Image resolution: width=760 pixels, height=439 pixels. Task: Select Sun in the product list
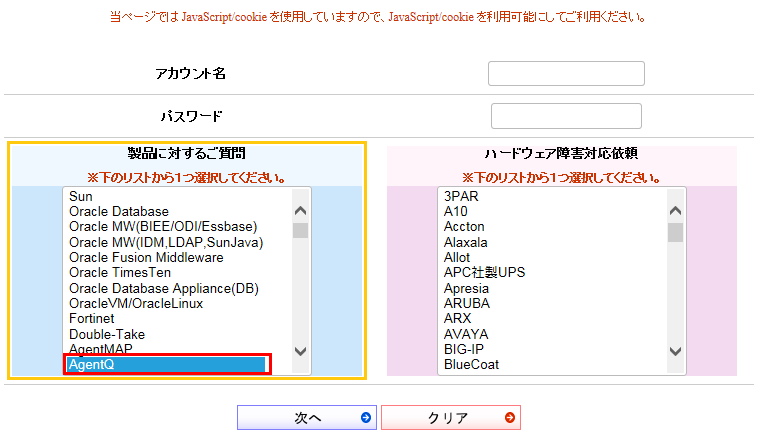(80, 196)
